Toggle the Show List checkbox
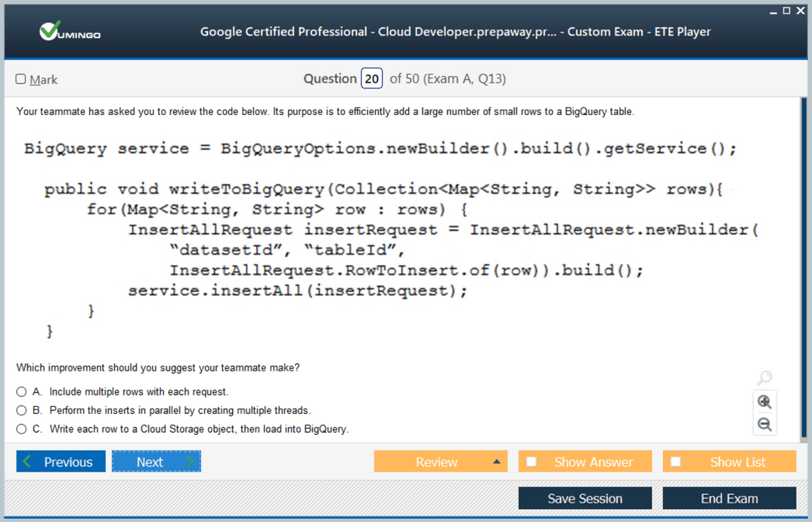The image size is (812, 522). point(676,461)
